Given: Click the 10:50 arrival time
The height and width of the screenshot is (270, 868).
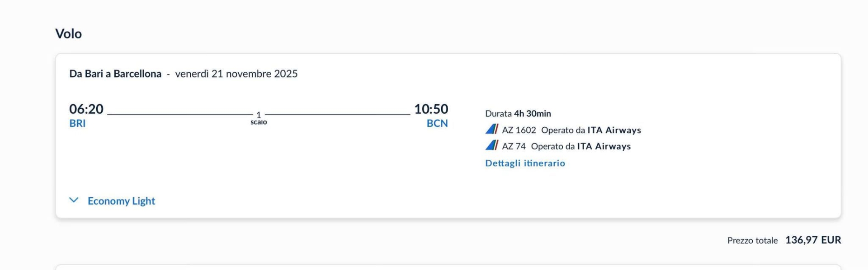Looking at the screenshot, I should tap(431, 109).
